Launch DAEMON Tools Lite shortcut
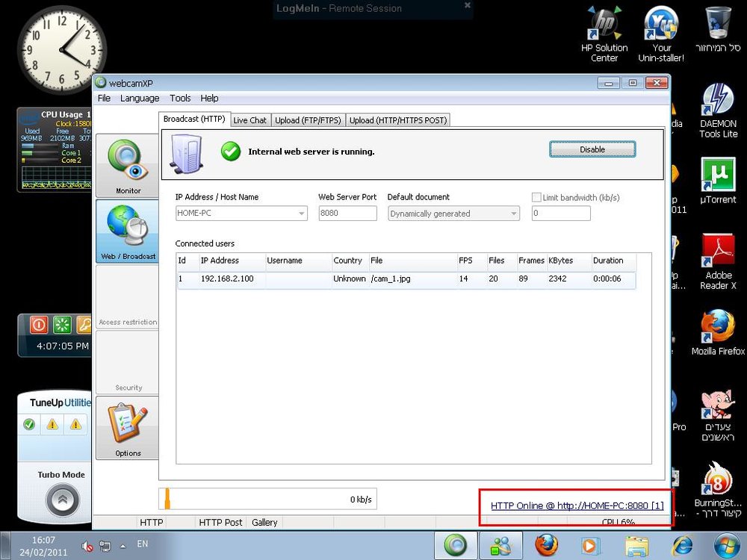The width and height of the screenshot is (747, 560). (718, 111)
